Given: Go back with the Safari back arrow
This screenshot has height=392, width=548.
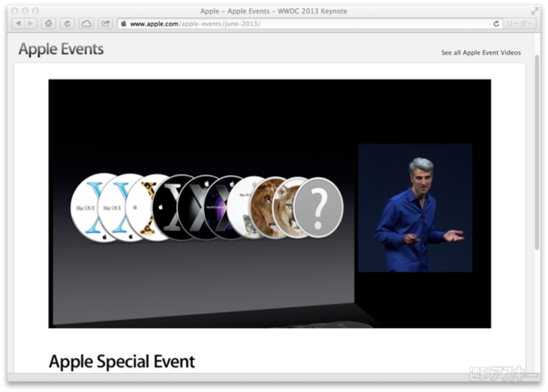Looking at the screenshot, I should (x=18, y=24).
